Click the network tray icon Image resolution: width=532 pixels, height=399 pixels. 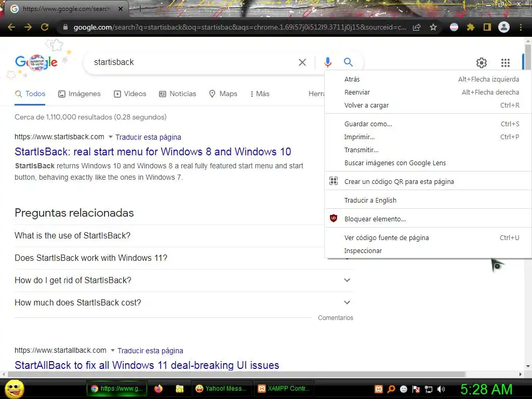tap(429, 389)
